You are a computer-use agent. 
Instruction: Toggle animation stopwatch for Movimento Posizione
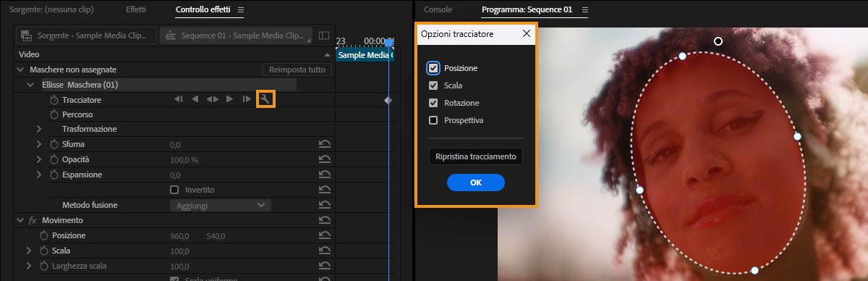pos(43,235)
